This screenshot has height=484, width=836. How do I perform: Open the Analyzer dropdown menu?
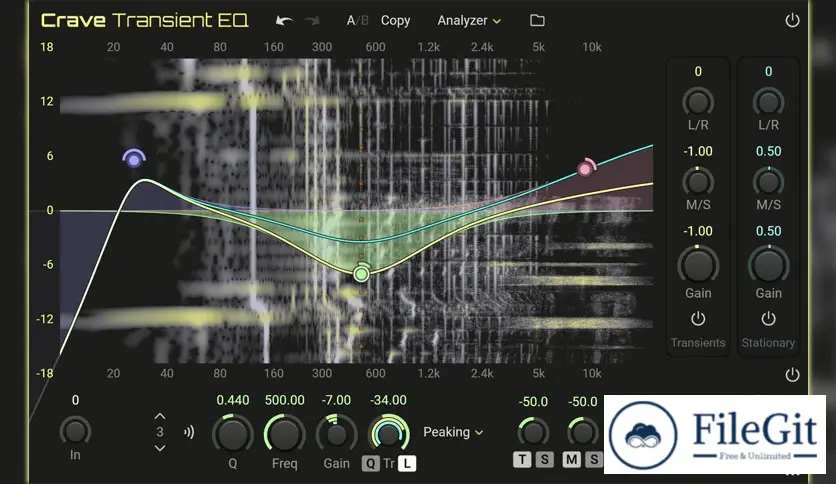click(x=469, y=21)
